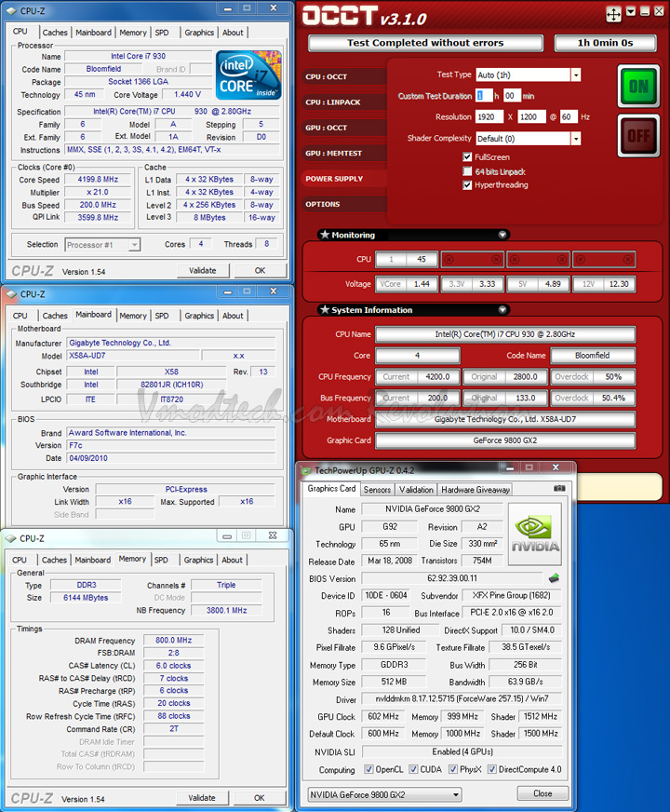Click the 'Test Completed without errors' status bar
Screen dimensions: 670x812
[425, 43]
